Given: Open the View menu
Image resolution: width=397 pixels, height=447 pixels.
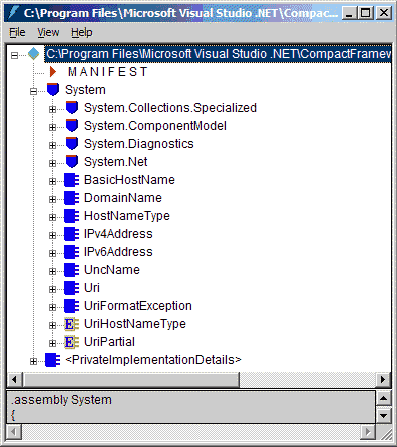Looking at the screenshot, I should point(48,32).
